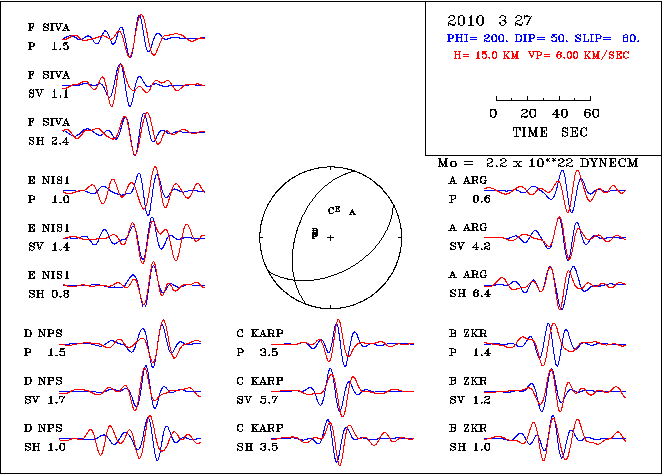The height and width of the screenshot is (474, 663).
Task: Click the D NPS SH waveform trace
Action: [130, 438]
